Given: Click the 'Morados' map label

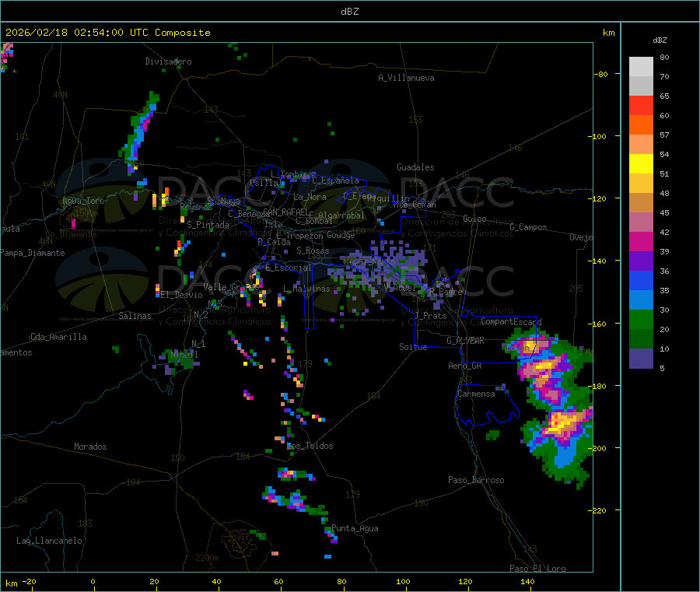Looking at the screenshot, I should [90, 447].
